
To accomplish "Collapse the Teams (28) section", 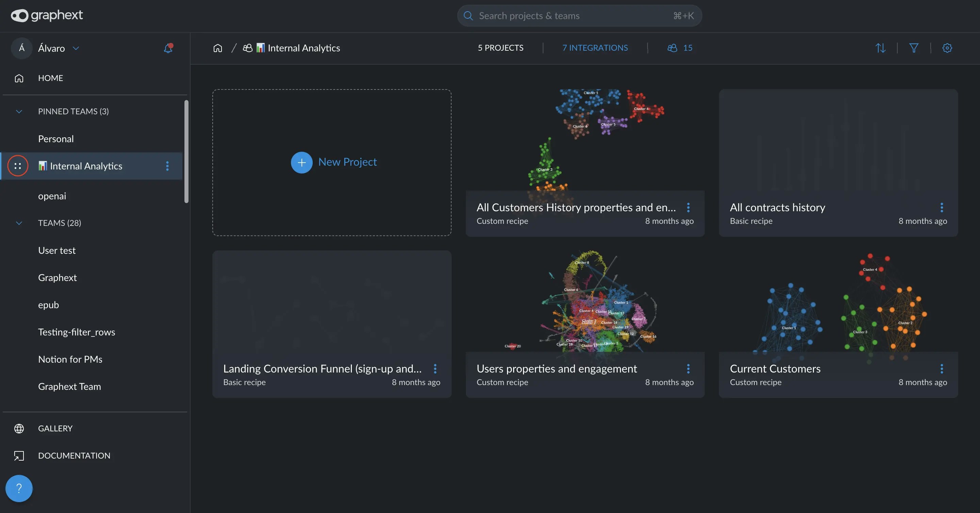I will pos(19,223).
